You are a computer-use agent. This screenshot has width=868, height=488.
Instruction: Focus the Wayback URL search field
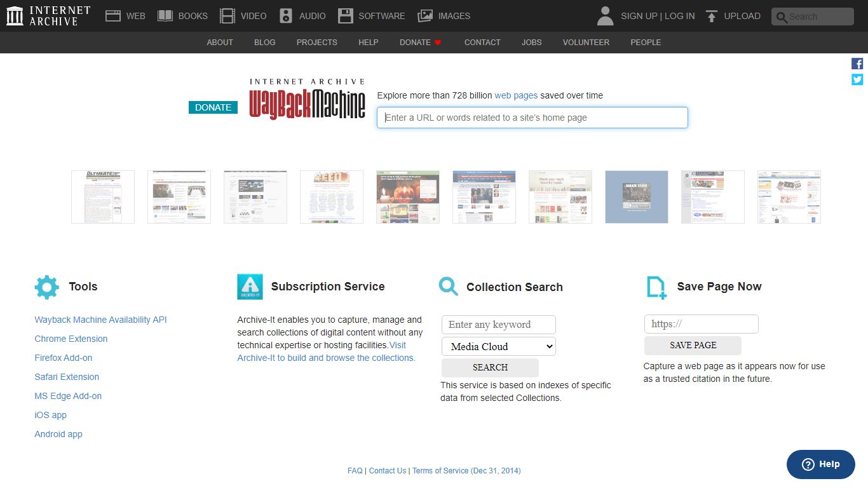click(x=532, y=118)
